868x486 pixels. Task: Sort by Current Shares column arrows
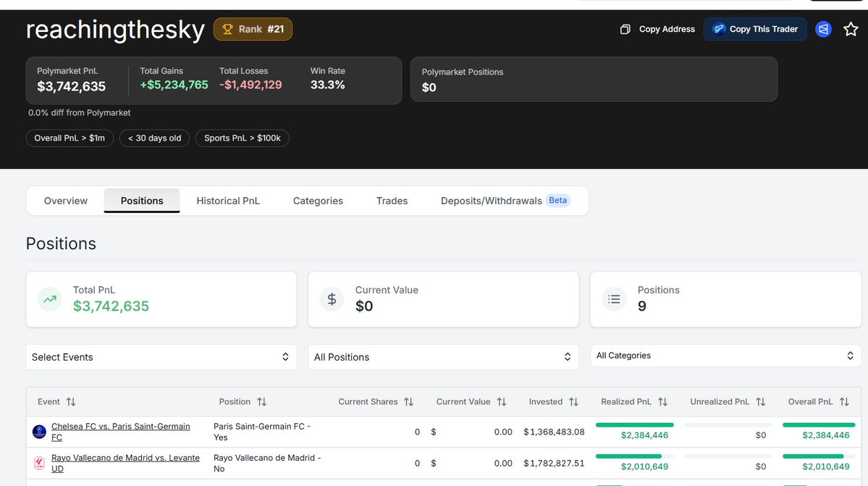[x=408, y=402]
